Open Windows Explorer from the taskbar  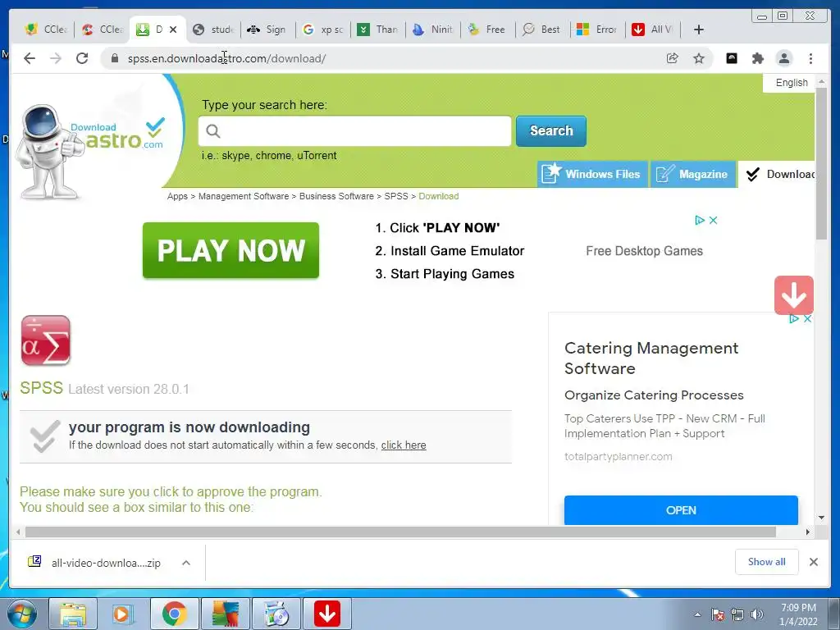click(73, 614)
